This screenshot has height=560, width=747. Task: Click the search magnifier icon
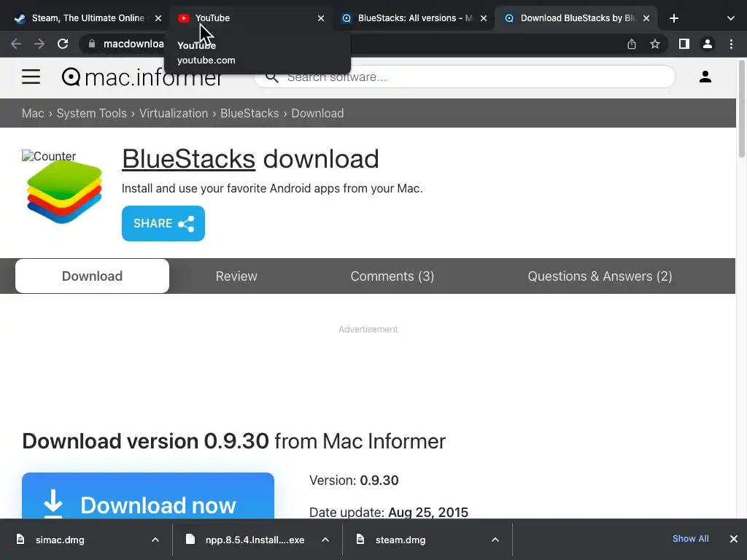pyautogui.click(x=271, y=77)
